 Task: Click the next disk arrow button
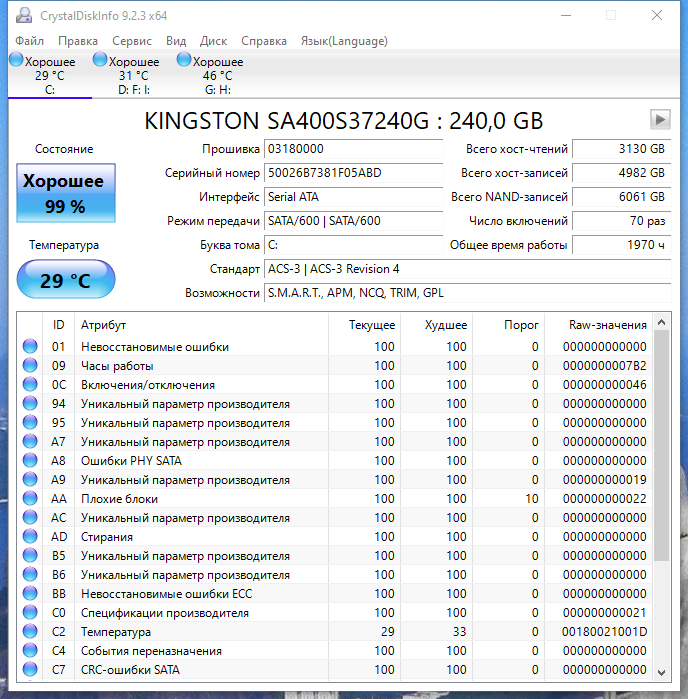pyautogui.click(x=659, y=119)
